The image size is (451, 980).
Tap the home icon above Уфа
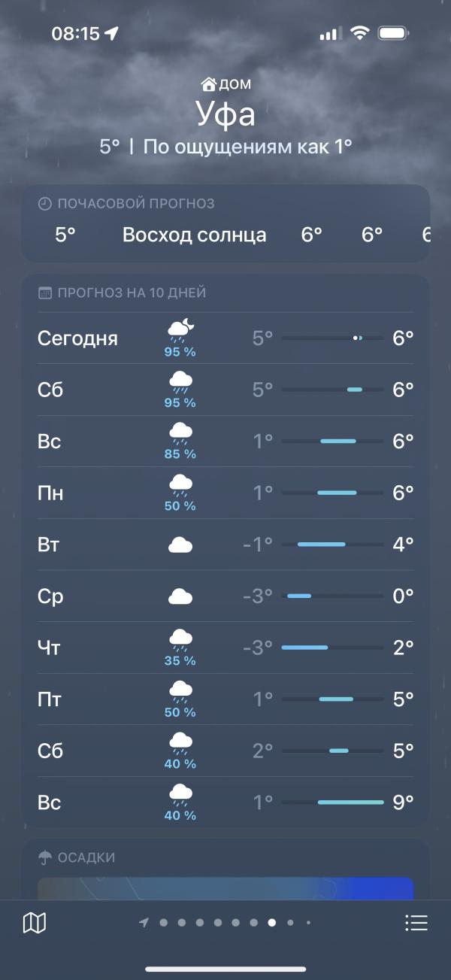pos(208,84)
